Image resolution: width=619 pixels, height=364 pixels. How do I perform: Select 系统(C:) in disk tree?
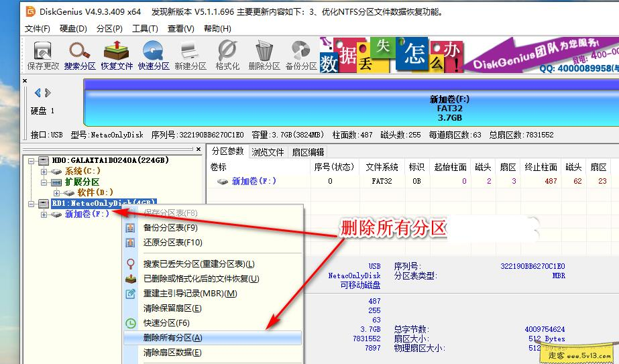point(82,172)
